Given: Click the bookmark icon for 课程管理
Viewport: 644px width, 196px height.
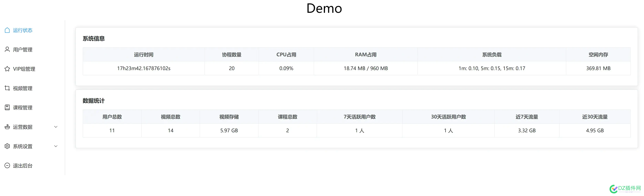Looking at the screenshot, I should (7, 107).
